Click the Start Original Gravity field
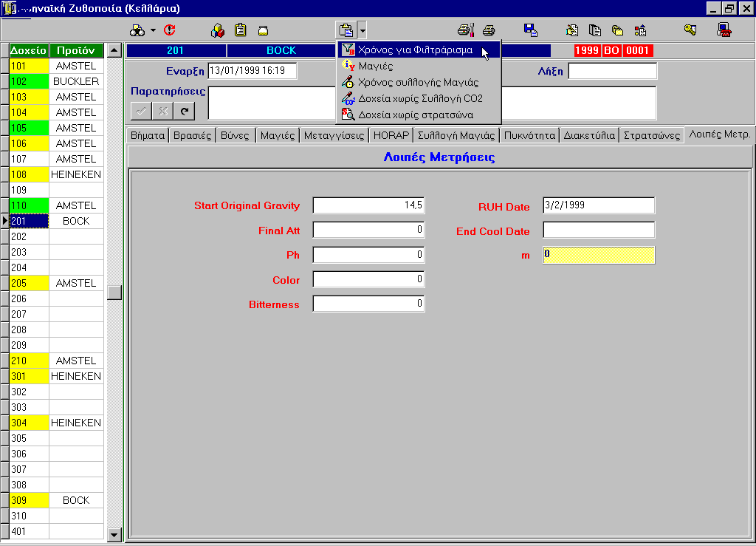The height and width of the screenshot is (546, 756). [368, 205]
